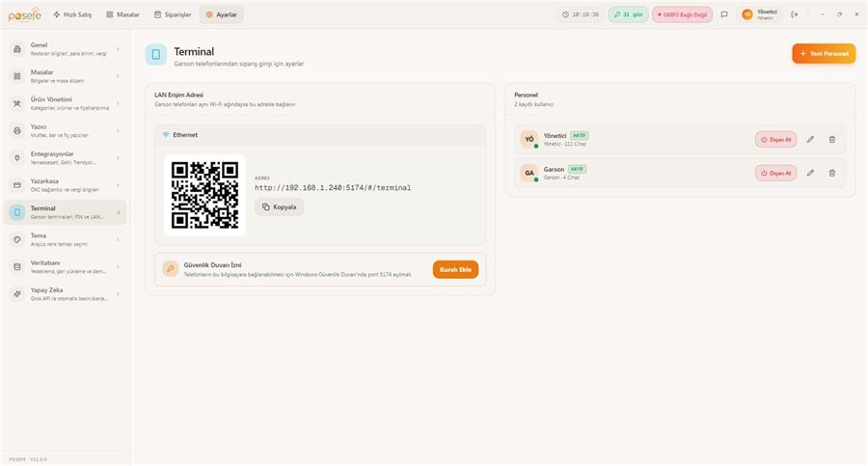Expand the Tema row chevron
This screenshot has width=868, height=466.
(118, 239)
